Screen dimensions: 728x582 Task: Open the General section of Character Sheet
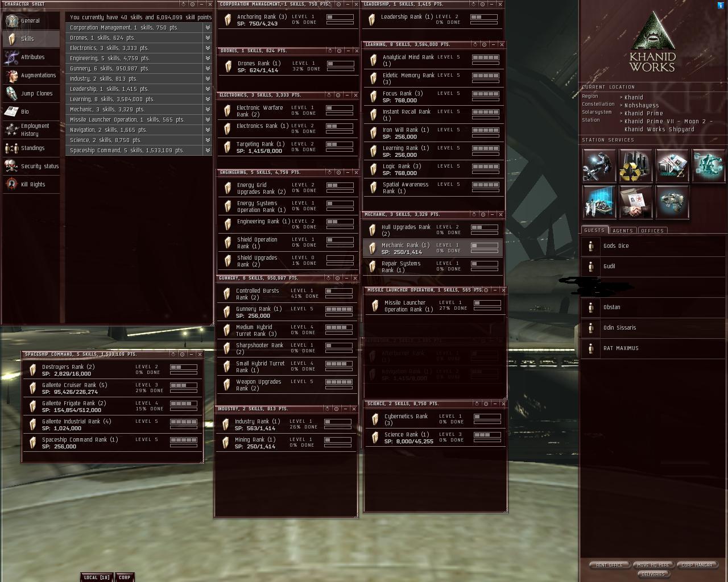pos(31,21)
